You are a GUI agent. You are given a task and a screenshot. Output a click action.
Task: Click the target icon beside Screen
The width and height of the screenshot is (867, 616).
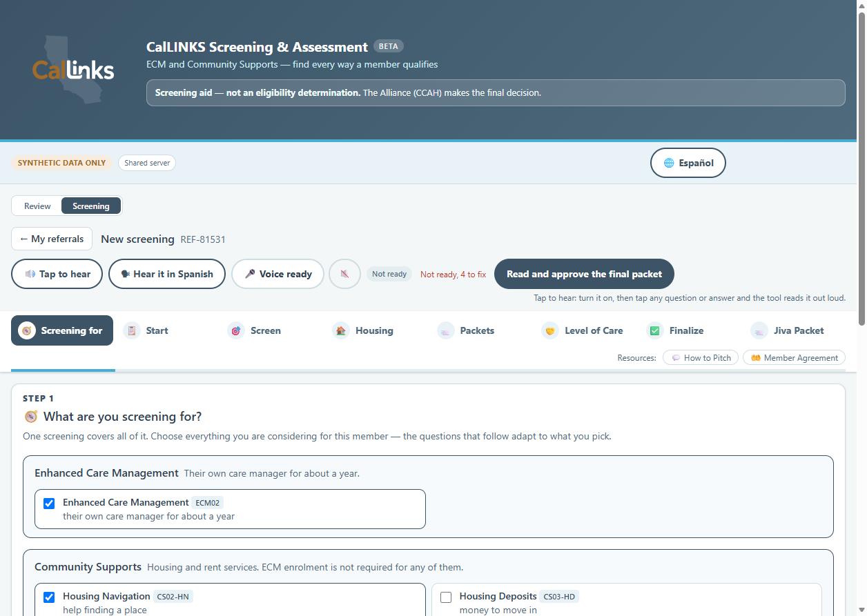point(236,330)
